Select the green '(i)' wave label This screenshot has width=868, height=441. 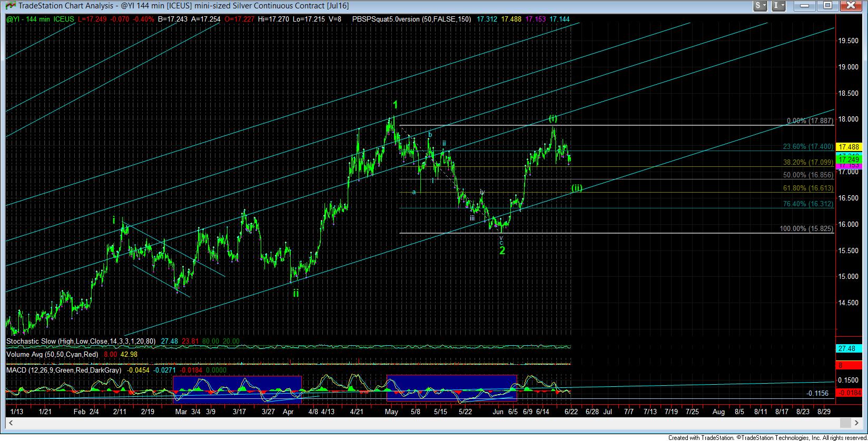coord(554,118)
